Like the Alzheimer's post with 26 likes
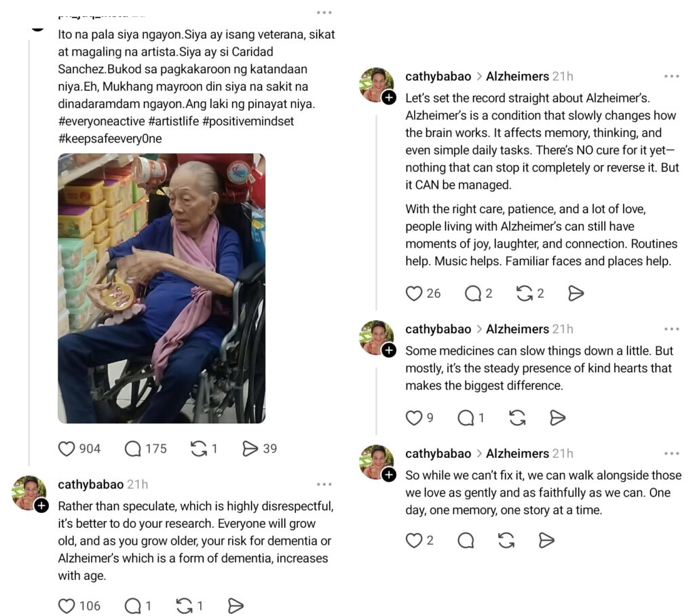 point(414,293)
